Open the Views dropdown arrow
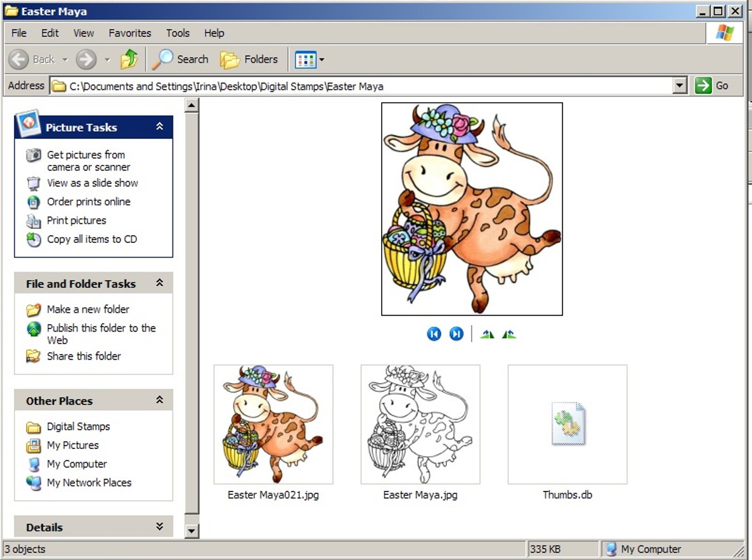The height and width of the screenshot is (560, 752). click(322, 60)
